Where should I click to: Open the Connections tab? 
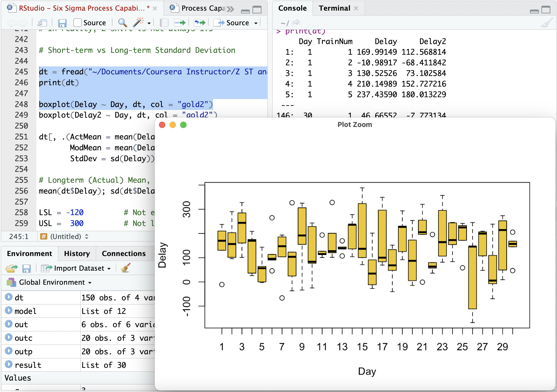pos(124,254)
